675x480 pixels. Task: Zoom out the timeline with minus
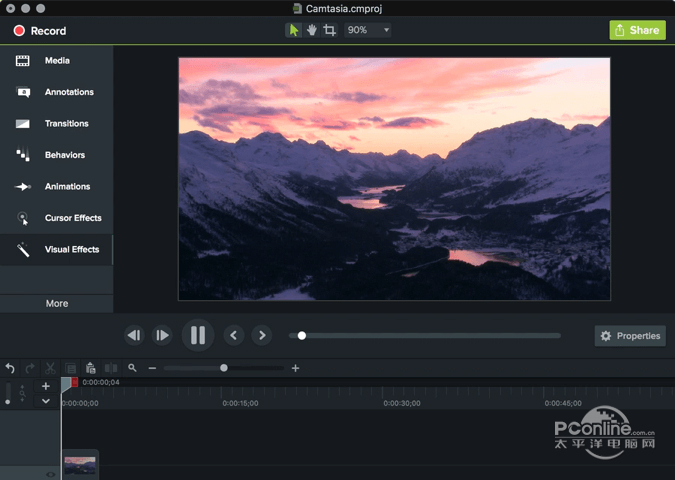pos(152,368)
